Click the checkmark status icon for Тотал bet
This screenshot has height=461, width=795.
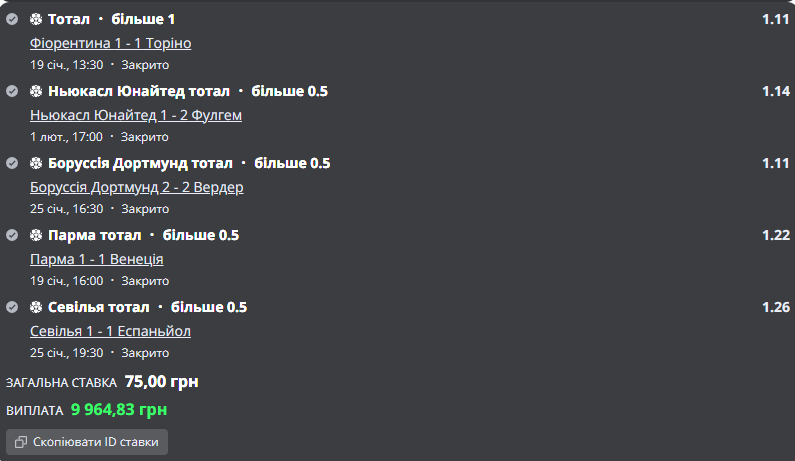12,19
